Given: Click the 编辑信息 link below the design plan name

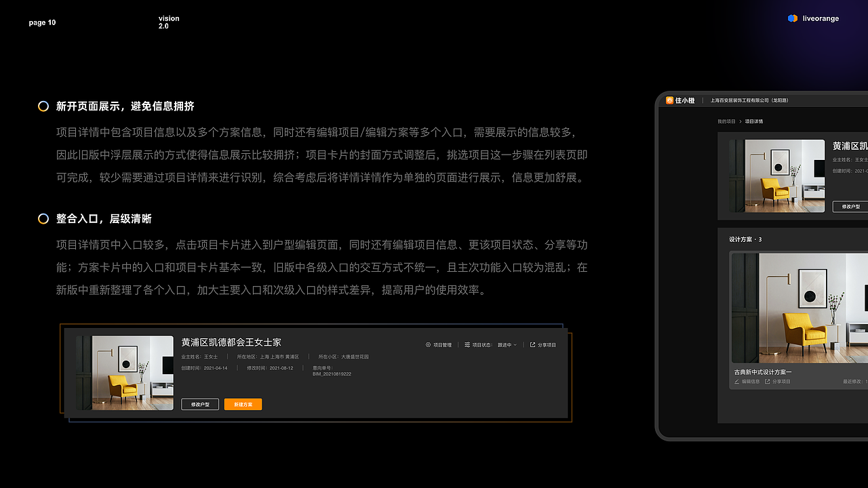Looking at the screenshot, I should (x=751, y=381).
